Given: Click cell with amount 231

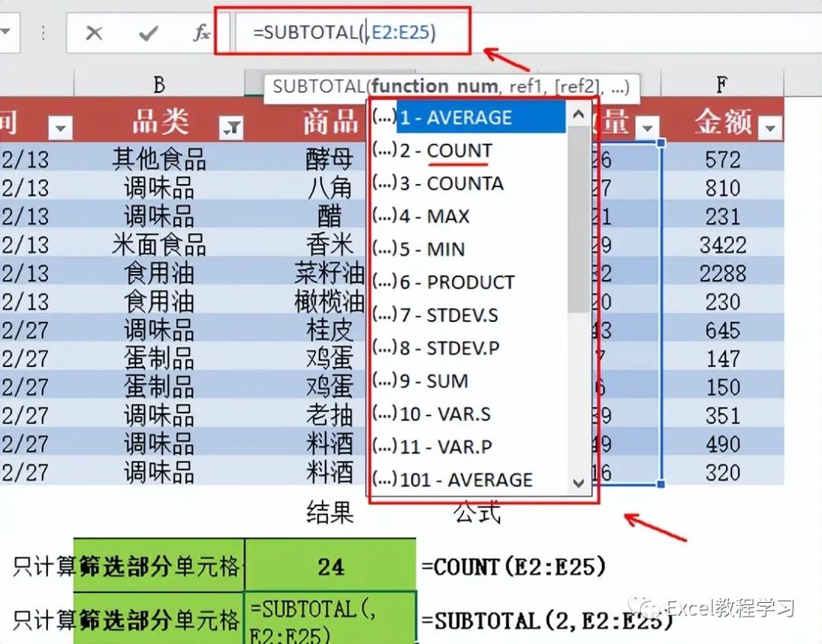Looking at the screenshot, I should coord(723,215).
